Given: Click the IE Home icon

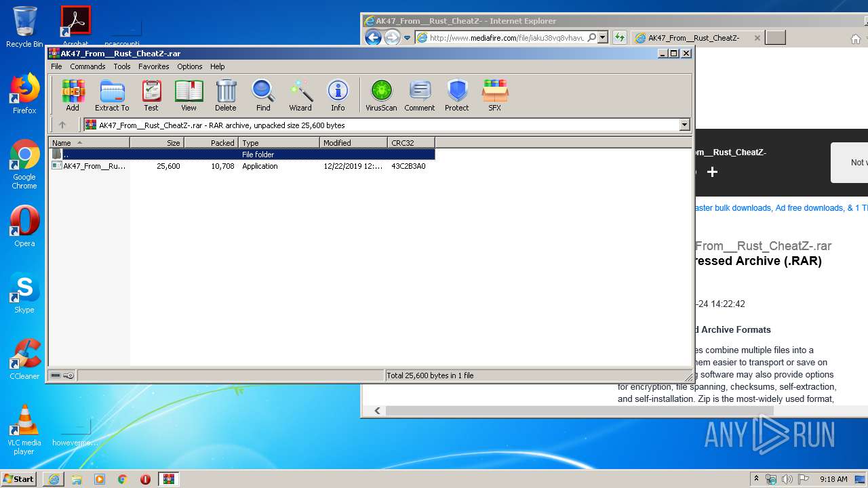Looking at the screenshot, I should coord(856,39).
